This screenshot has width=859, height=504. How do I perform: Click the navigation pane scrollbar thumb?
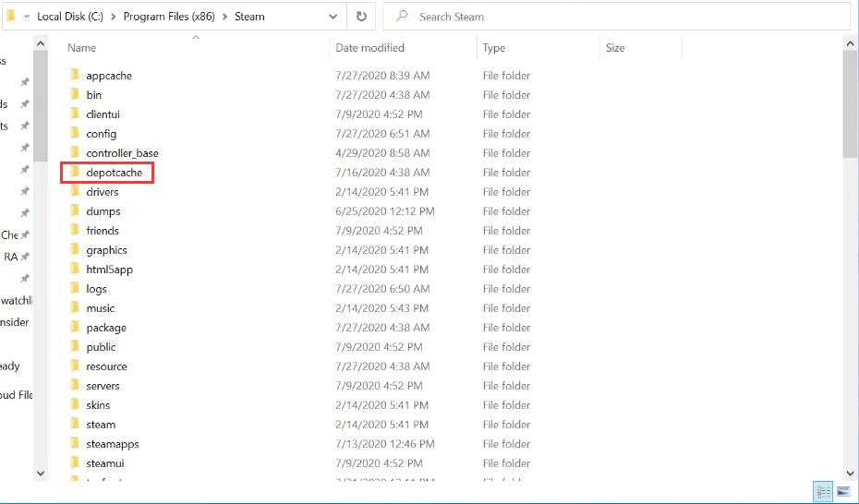[x=41, y=106]
